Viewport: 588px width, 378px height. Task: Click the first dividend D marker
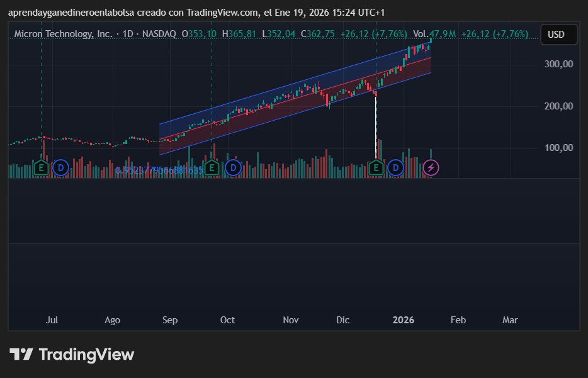tap(60, 167)
